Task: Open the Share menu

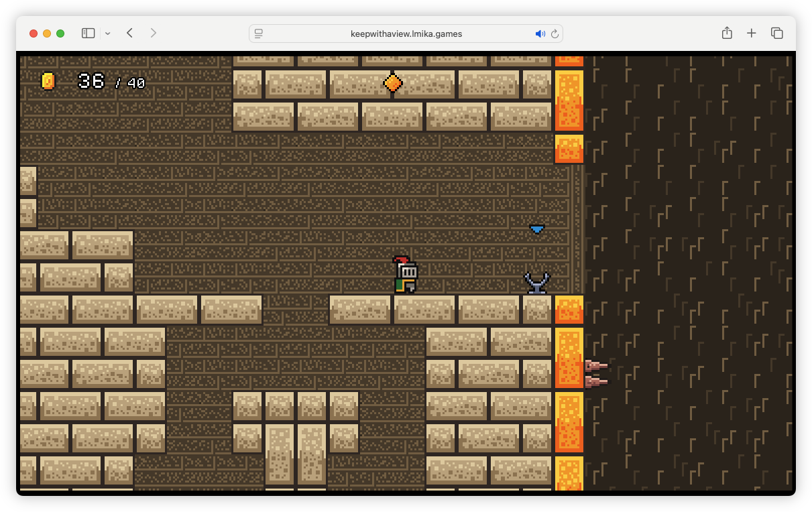Action: coord(727,33)
